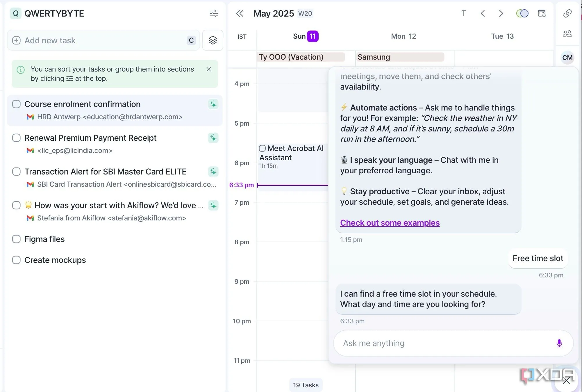Check off Renewal Premium Payment Receipt task
Image resolution: width=582 pixels, height=392 pixels.
coord(16,138)
